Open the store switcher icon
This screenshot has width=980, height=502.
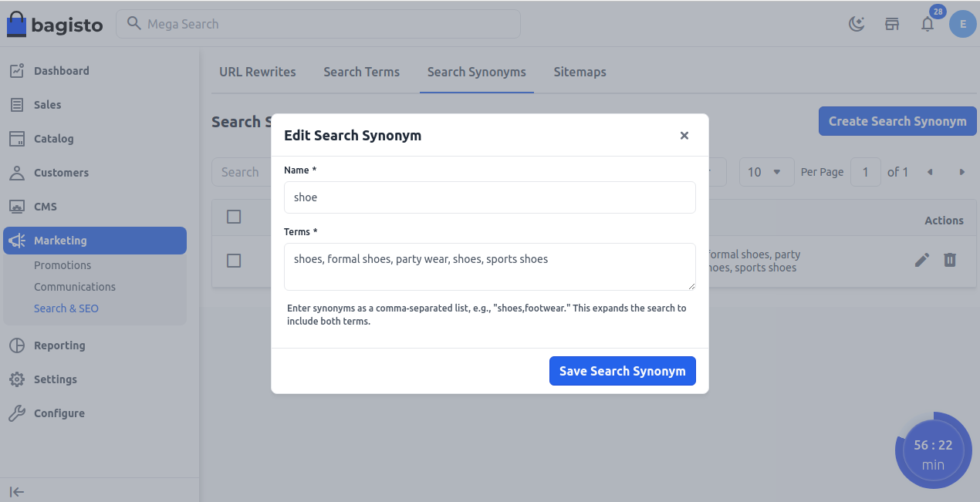892,24
